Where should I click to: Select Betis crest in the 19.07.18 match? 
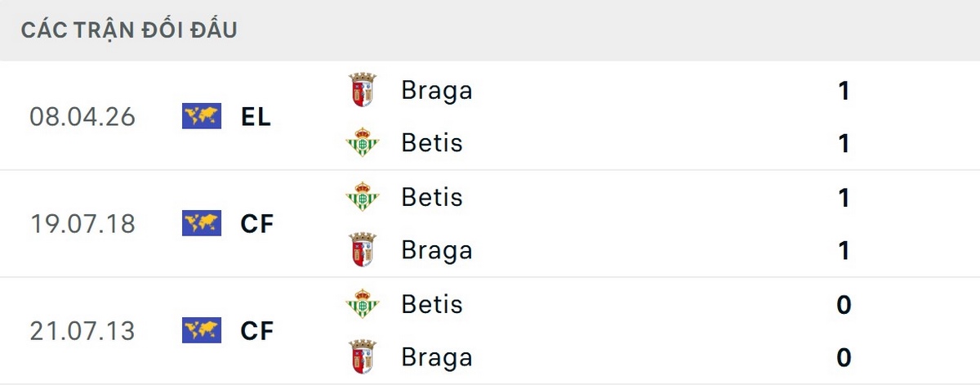(x=362, y=197)
